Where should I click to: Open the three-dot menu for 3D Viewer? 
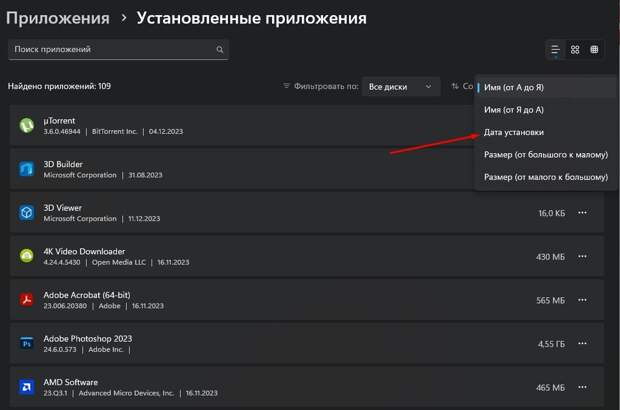coord(583,213)
